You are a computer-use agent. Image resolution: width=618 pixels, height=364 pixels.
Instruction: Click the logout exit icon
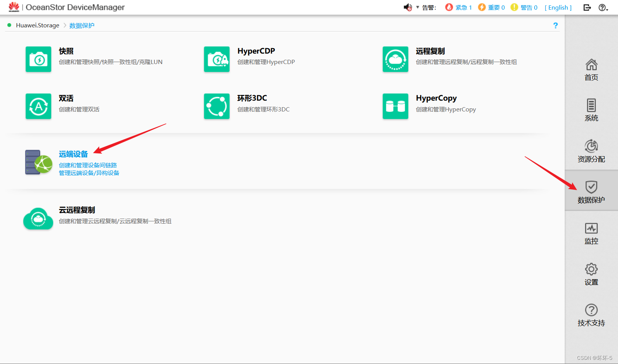[587, 7]
